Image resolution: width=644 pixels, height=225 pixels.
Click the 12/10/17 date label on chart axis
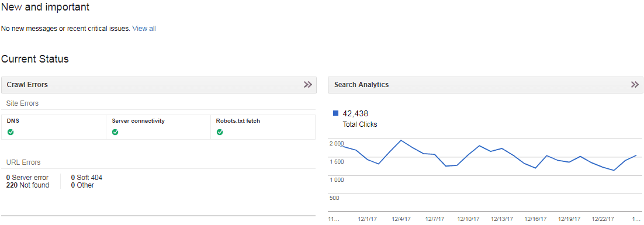click(x=468, y=219)
